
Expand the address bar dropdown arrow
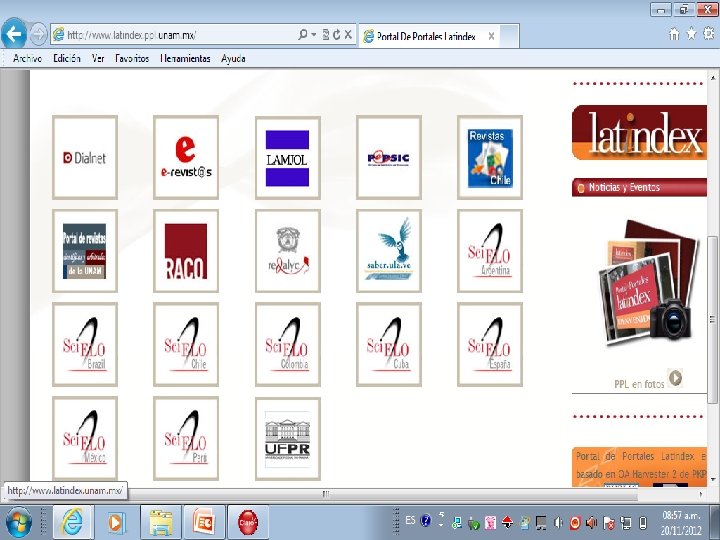click(x=314, y=35)
